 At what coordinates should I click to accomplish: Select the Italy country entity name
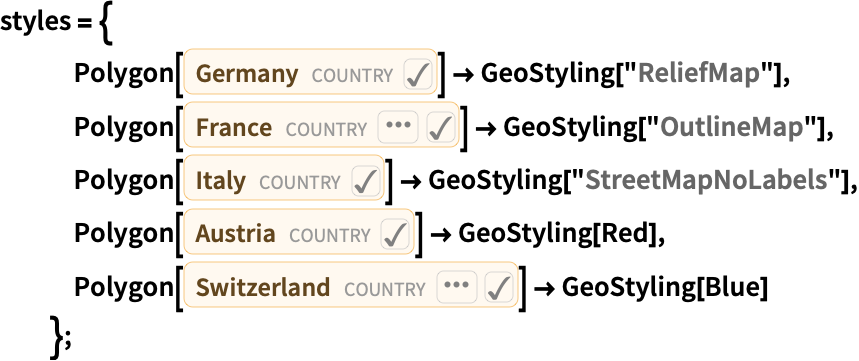(x=221, y=181)
